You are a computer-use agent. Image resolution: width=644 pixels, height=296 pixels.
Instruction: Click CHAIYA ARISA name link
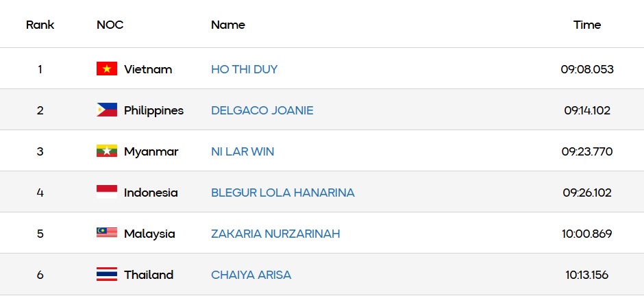point(251,275)
